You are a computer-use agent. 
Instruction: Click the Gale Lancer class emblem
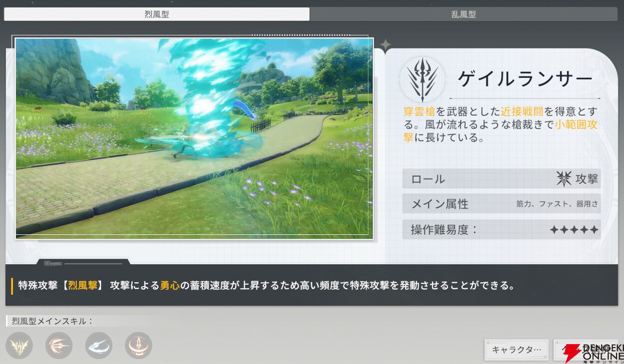pos(422,80)
